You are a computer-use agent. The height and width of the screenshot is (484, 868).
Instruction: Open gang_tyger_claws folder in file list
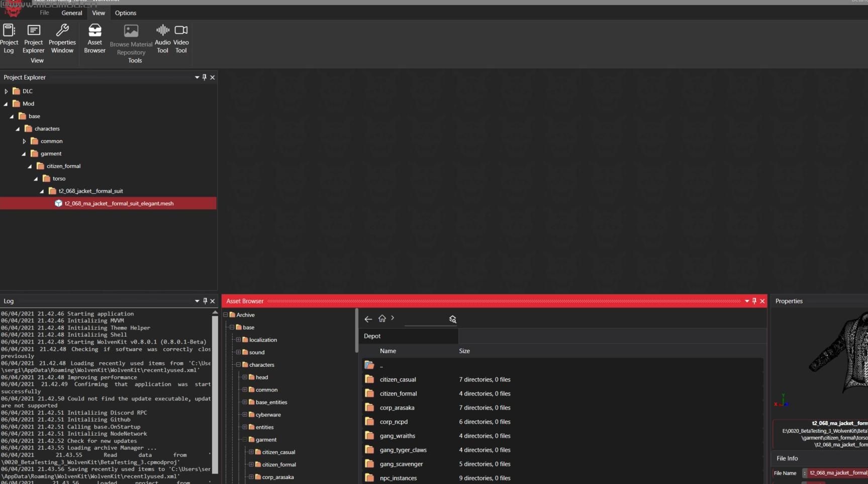click(403, 450)
